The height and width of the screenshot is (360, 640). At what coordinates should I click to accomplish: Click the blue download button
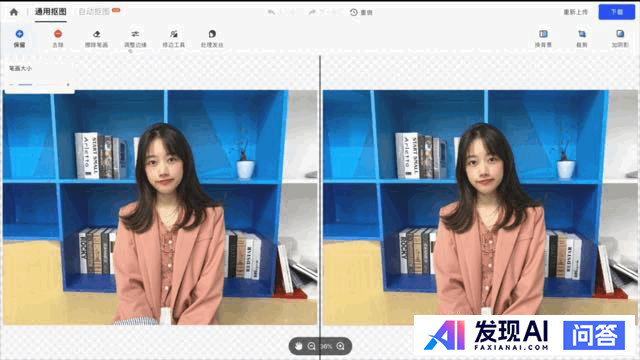(617, 12)
